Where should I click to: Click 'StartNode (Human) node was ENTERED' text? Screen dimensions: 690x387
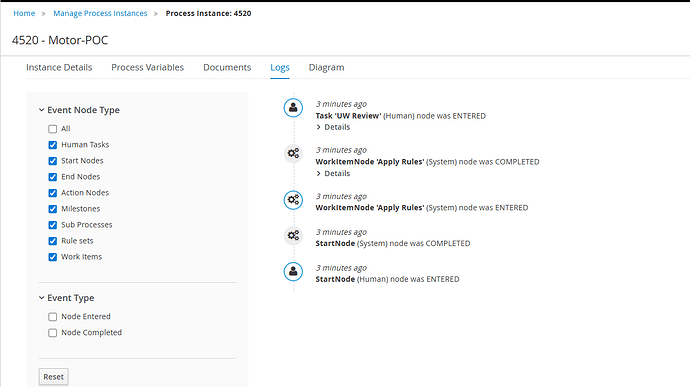387,279
